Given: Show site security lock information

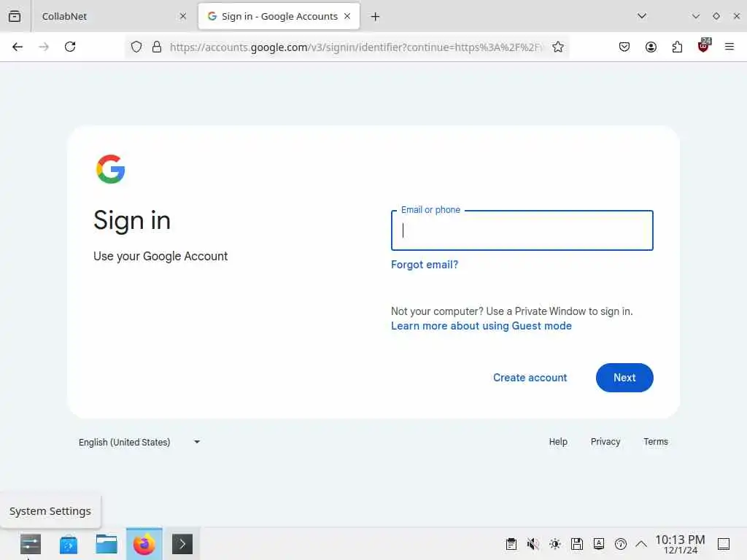Looking at the screenshot, I should point(157,47).
